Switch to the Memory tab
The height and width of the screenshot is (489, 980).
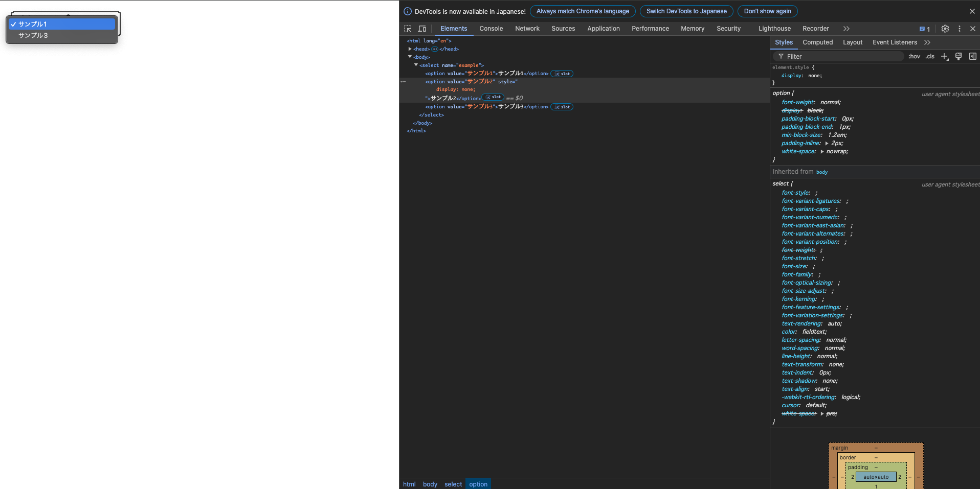tap(693, 29)
